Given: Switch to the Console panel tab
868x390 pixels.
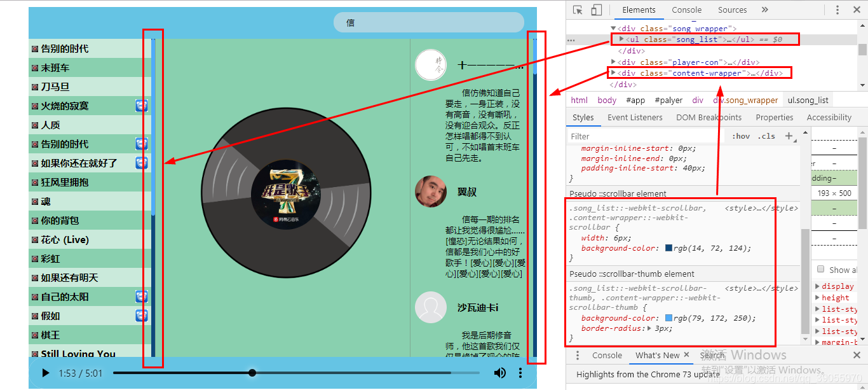Looking at the screenshot, I should pos(686,10).
